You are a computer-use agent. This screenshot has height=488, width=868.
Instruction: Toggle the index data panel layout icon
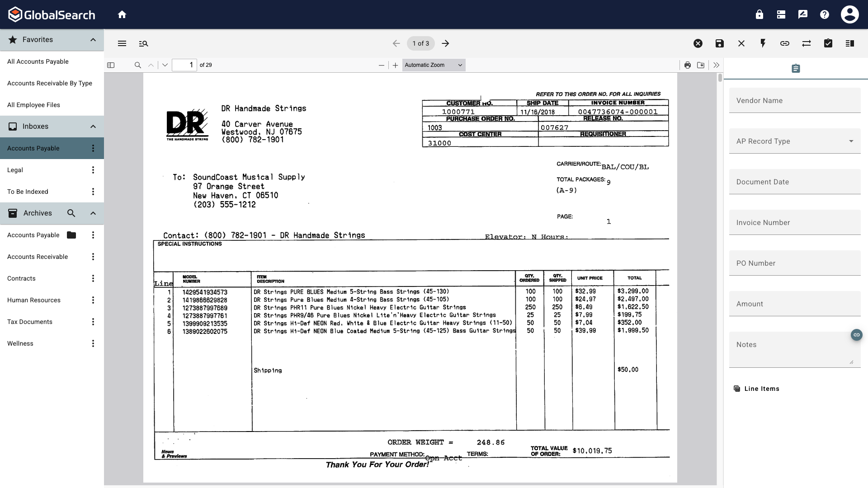pos(850,43)
